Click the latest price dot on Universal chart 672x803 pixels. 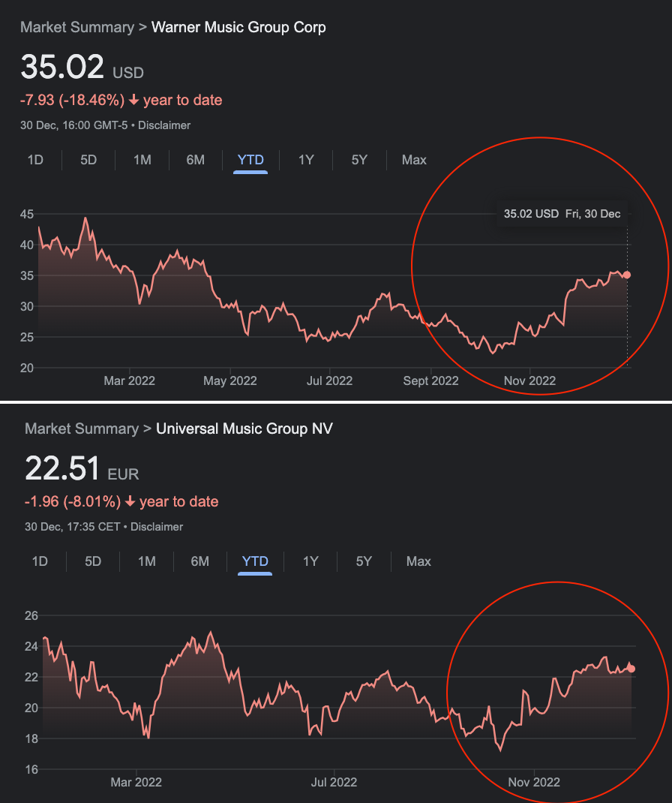pyautogui.click(x=631, y=669)
